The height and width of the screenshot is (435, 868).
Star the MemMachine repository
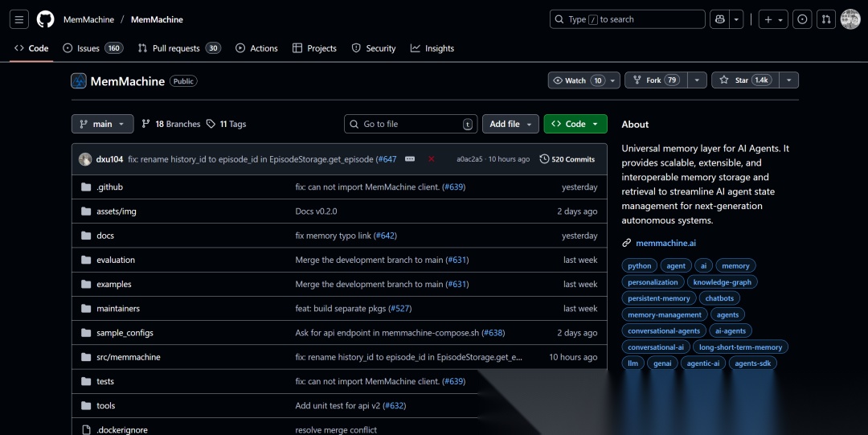745,80
